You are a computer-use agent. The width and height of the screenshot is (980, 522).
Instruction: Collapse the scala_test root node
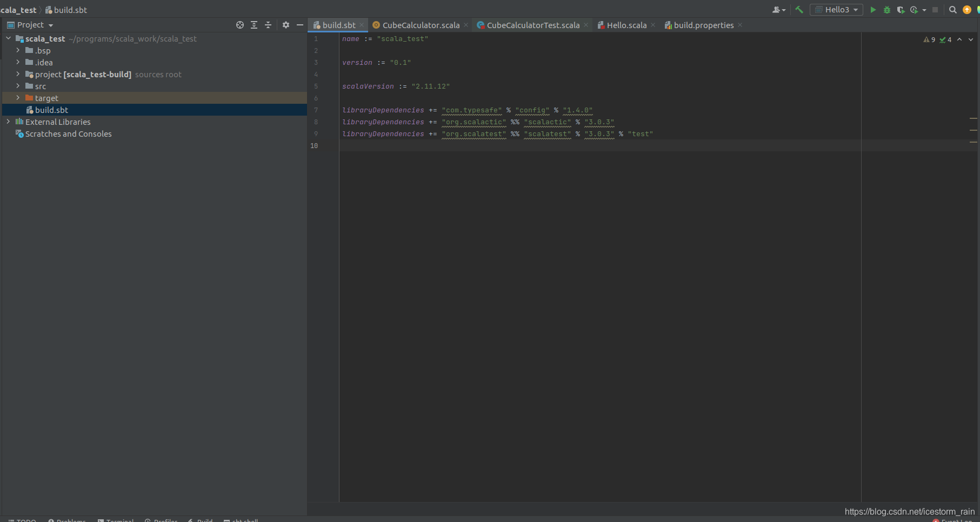[x=9, y=38]
